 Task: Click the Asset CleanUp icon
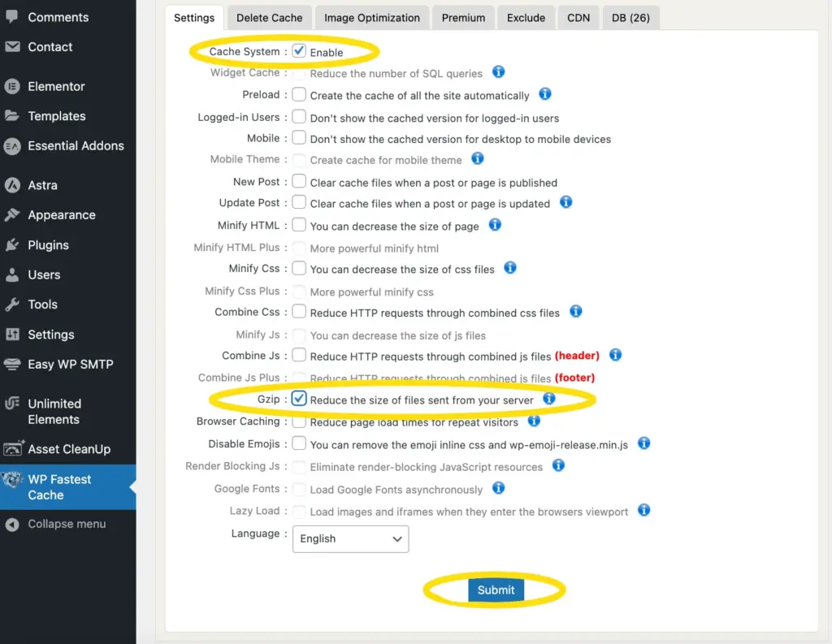[x=13, y=448]
